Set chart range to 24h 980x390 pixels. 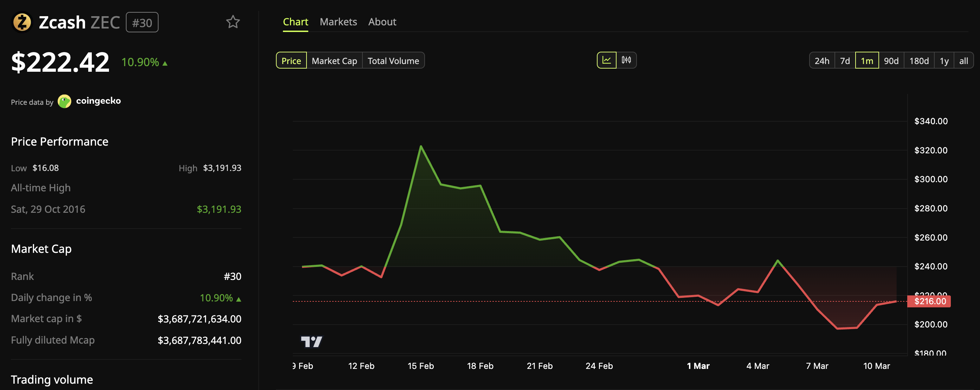tap(822, 61)
